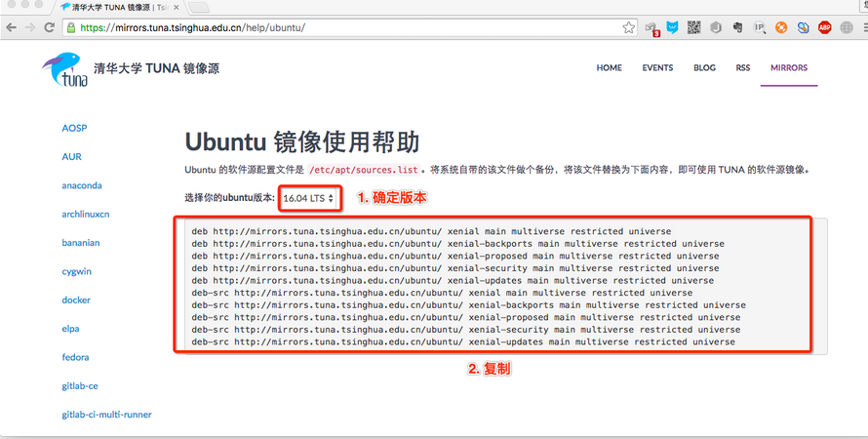The image size is (868, 439).
Task: Click the TUNA fish logo
Action: (x=64, y=70)
